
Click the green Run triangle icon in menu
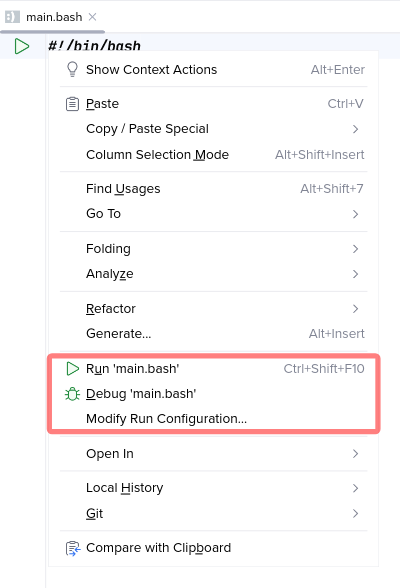72,369
